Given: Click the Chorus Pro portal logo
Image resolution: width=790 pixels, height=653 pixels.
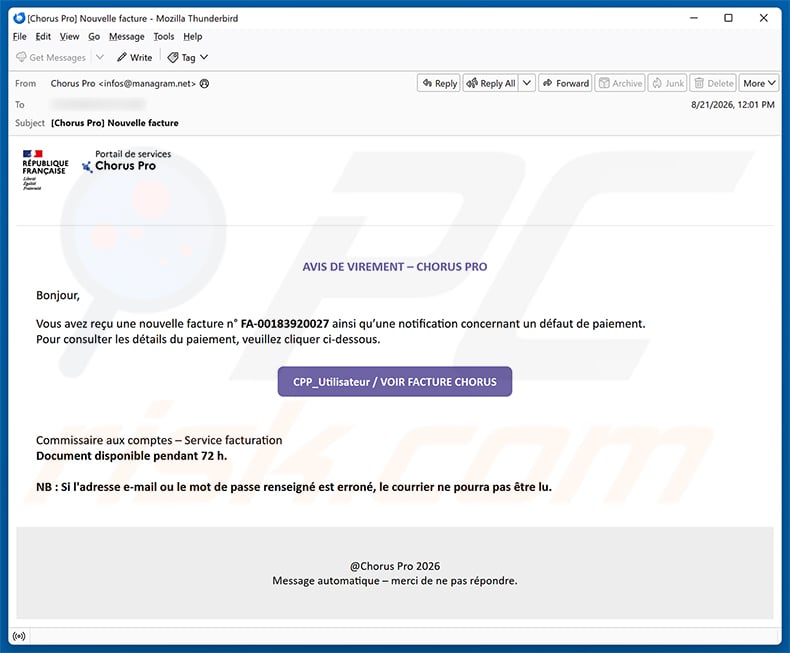Looking at the screenshot, I should (126, 161).
